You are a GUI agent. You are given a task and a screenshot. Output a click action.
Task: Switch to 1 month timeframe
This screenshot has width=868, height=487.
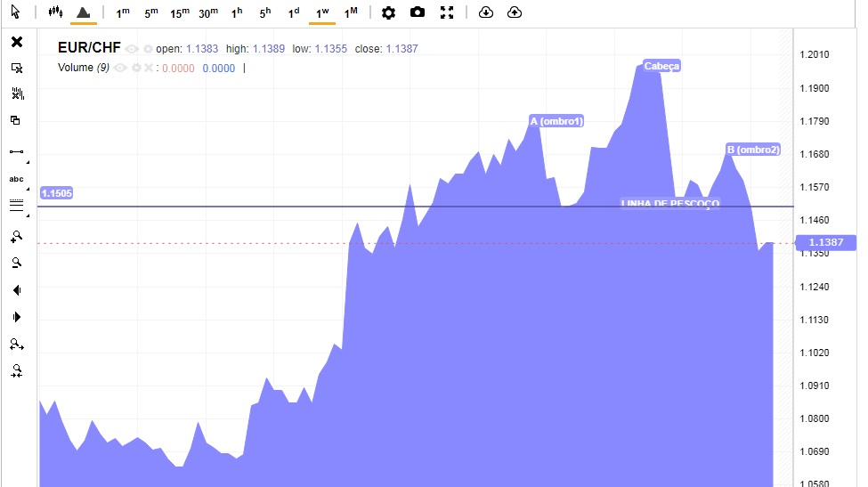351,12
